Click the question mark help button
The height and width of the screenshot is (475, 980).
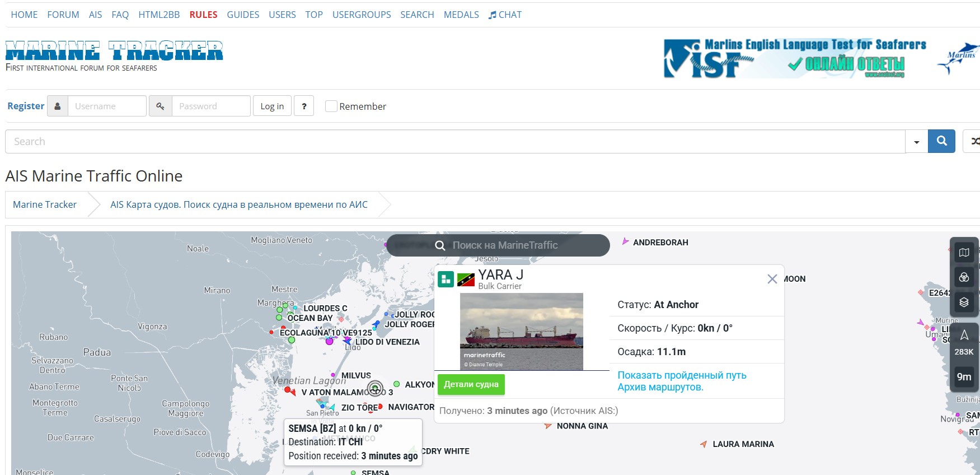click(304, 106)
